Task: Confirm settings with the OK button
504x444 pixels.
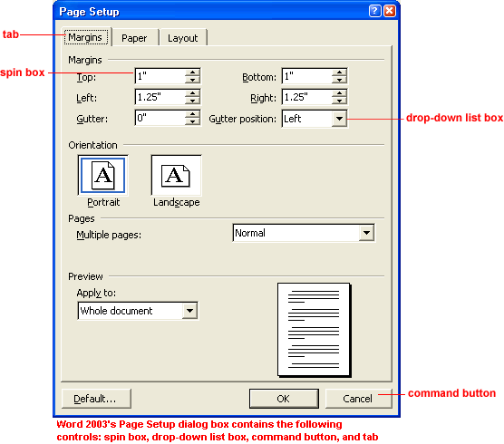Action: click(x=284, y=399)
